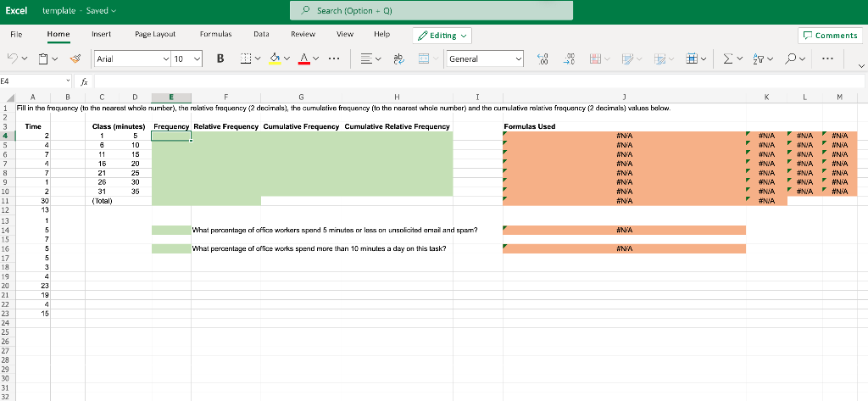Select column G header

point(301,97)
